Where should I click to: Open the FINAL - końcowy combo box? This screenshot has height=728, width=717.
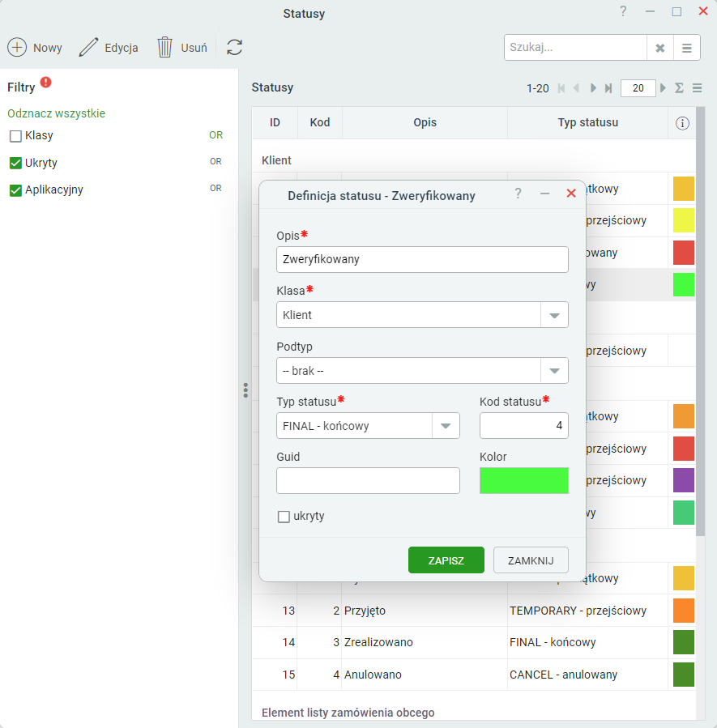click(x=368, y=426)
